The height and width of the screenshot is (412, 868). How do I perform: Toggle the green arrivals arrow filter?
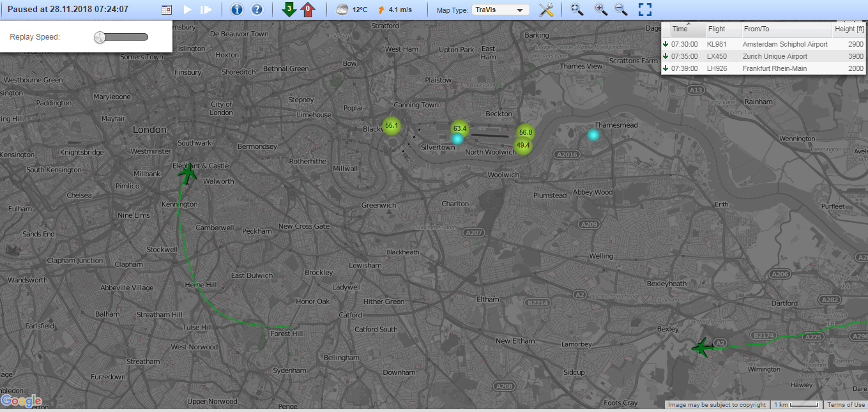tap(289, 10)
